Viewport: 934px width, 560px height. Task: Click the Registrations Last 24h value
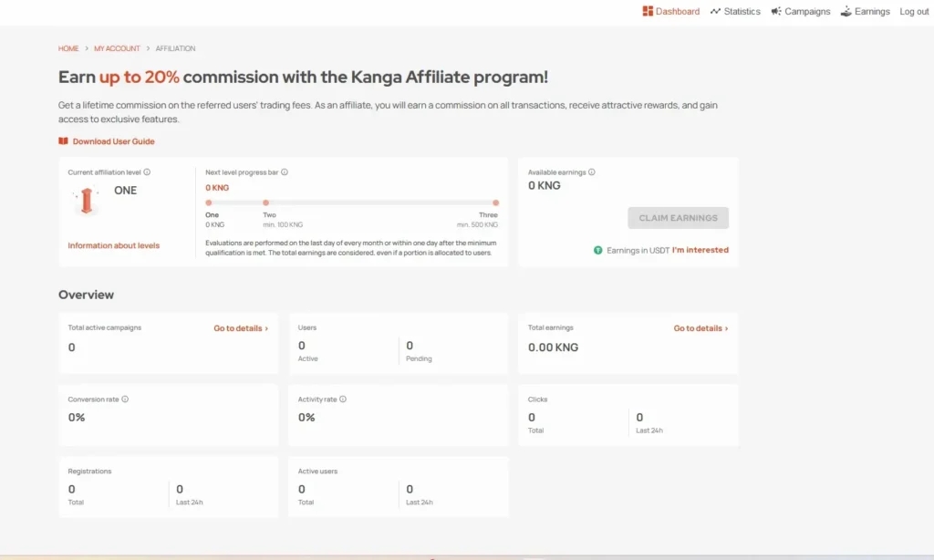[180, 489]
